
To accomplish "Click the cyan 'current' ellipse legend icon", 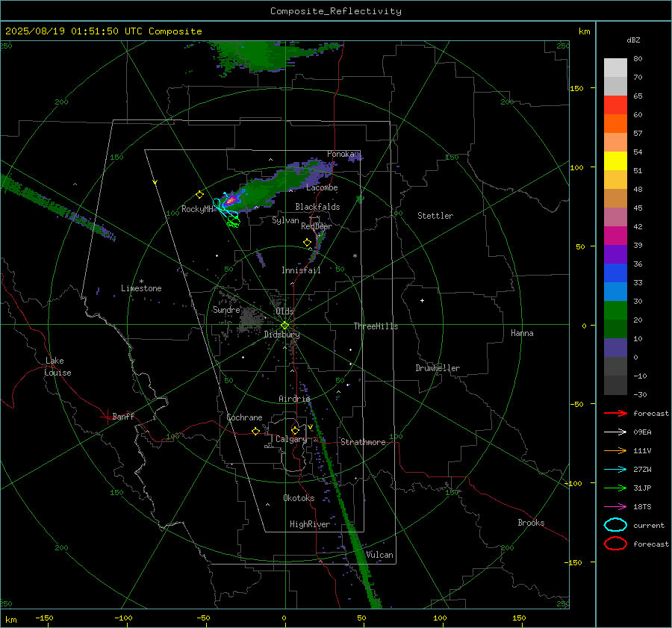I will pos(615,525).
